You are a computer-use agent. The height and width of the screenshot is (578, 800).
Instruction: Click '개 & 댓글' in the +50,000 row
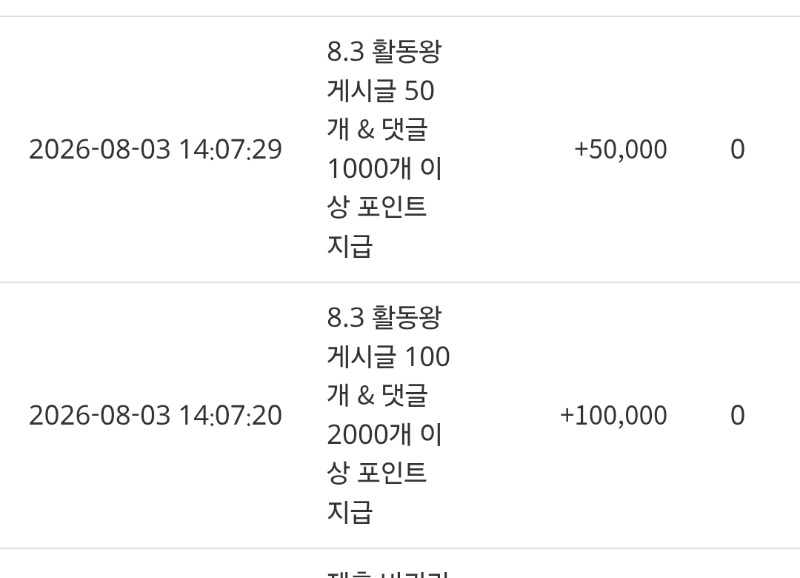point(377,130)
